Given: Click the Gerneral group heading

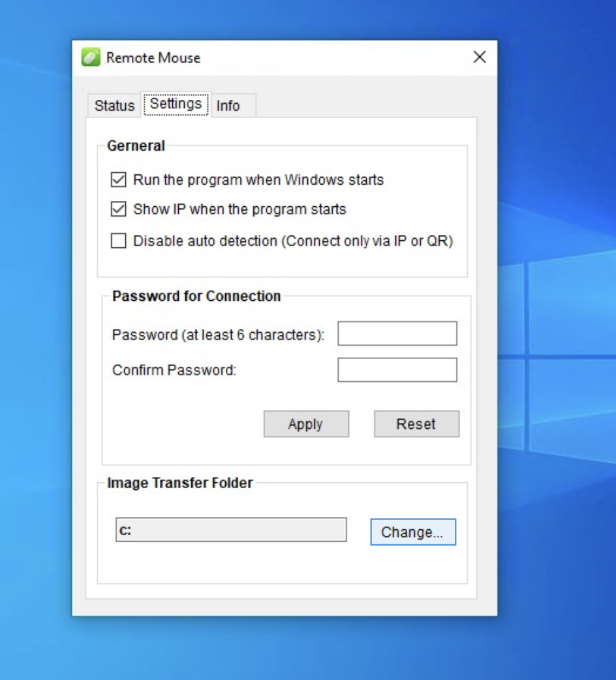Looking at the screenshot, I should (136, 146).
